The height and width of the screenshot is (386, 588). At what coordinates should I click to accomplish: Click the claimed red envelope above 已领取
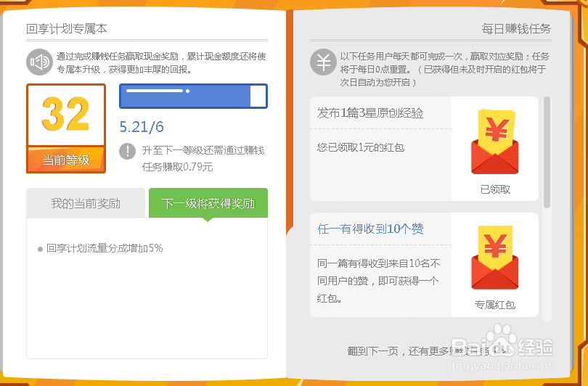click(495, 141)
